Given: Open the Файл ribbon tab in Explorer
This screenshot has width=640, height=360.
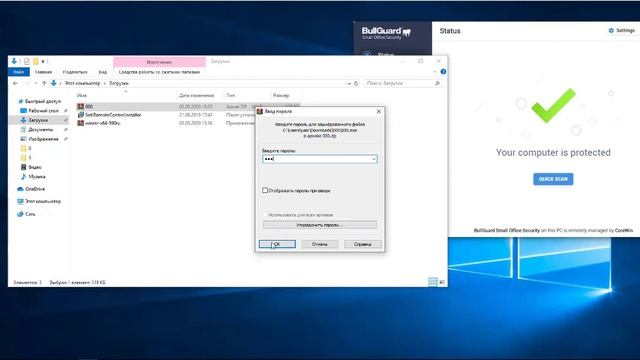Looking at the screenshot, I should pyautogui.click(x=19, y=72).
